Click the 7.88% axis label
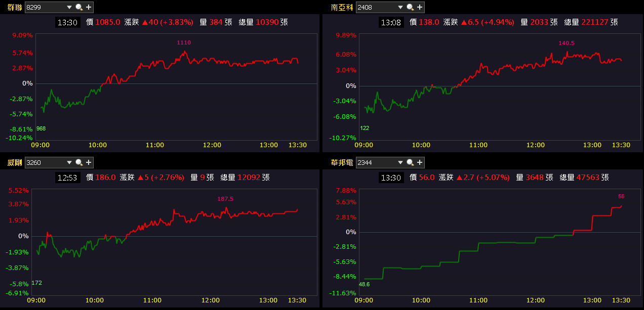The height and width of the screenshot is (310, 644). (347, 191)
